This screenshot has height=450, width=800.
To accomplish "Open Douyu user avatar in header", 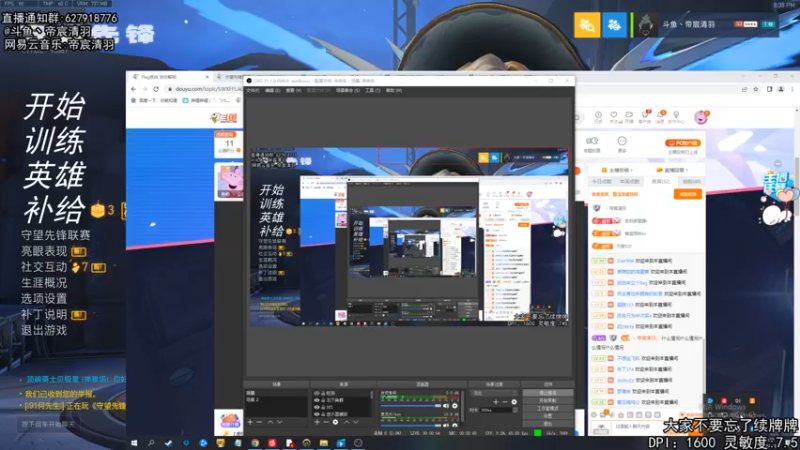I will (x=701, y=117).
